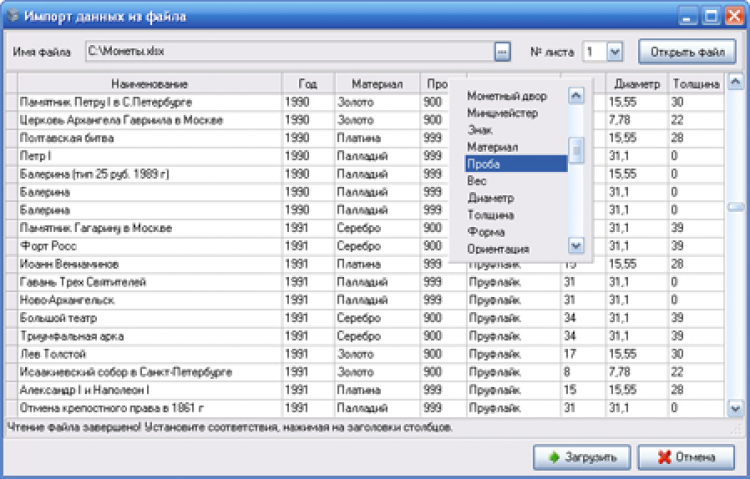This screenshot has height=479, width=750.
Task: Select Отмена крепостного права в 1861 г cell
Action: coord(150,408)
